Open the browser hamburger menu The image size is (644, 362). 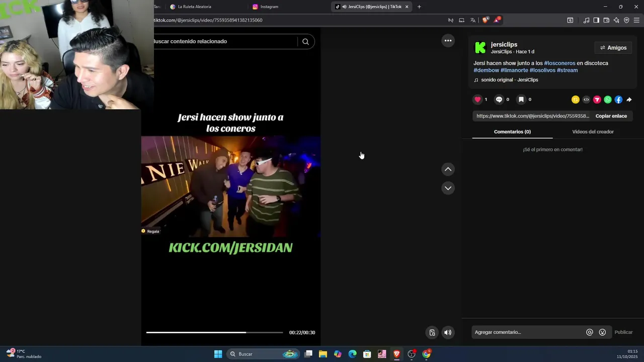pos(636,20)
